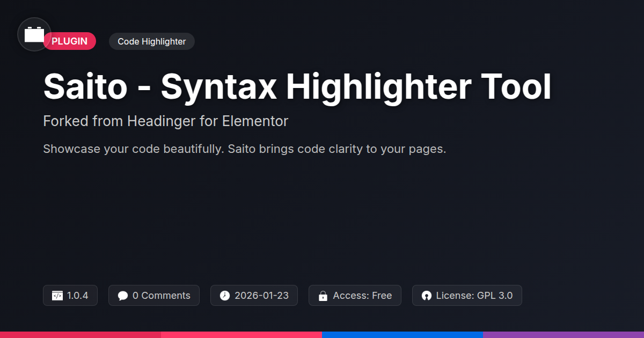Click the red PLUGIN label
Screen dimensions: 644x338
pyautogui.click(x=70, y=41)
